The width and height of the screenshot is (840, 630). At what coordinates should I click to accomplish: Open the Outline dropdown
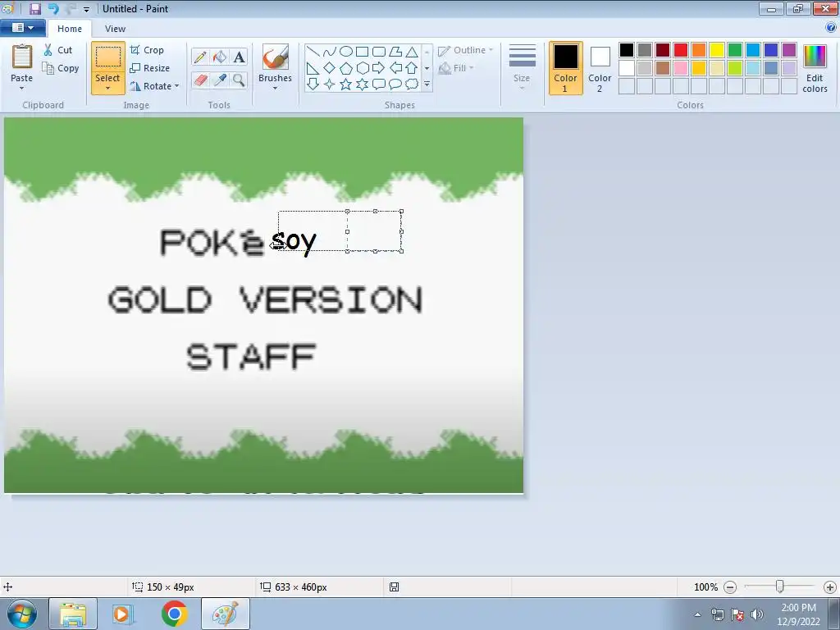coord(466,50)
